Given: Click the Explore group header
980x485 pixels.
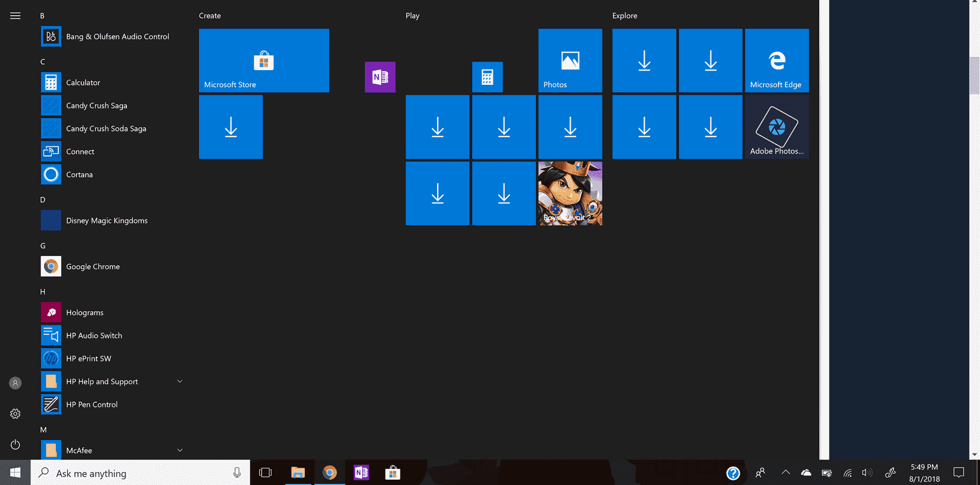Looking at the screenshot, I should click(625, 16).
